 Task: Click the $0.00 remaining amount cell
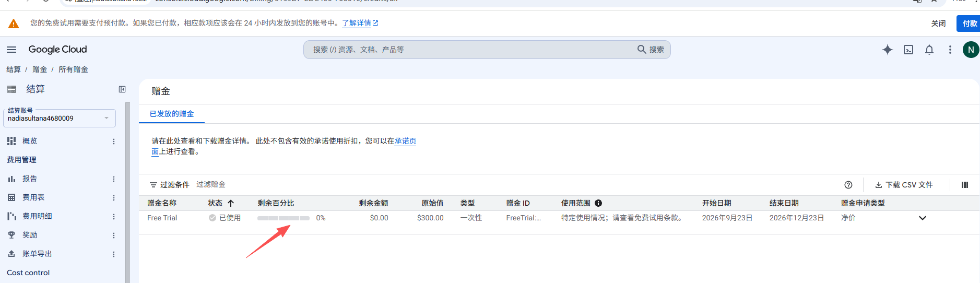tap(379, 218)
